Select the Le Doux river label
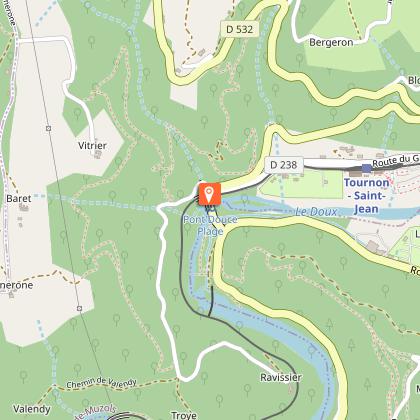The image size is (420, 420). [x=316, y=212]
